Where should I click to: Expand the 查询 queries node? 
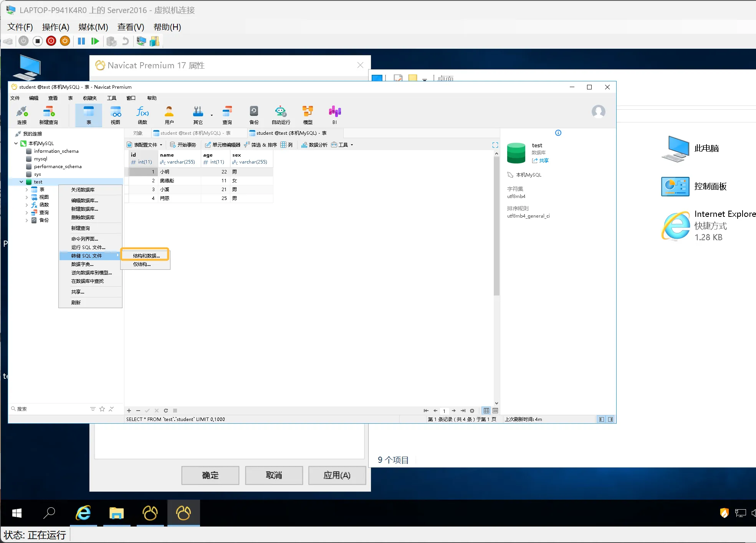coord(26,213)
